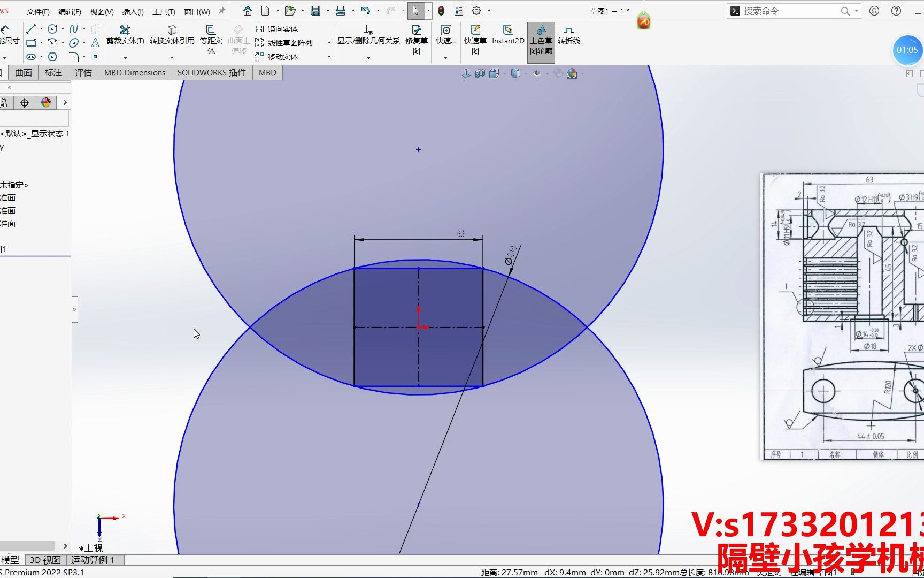Click the 剪裁实体 trim entities tool

[x=125, y=35]
